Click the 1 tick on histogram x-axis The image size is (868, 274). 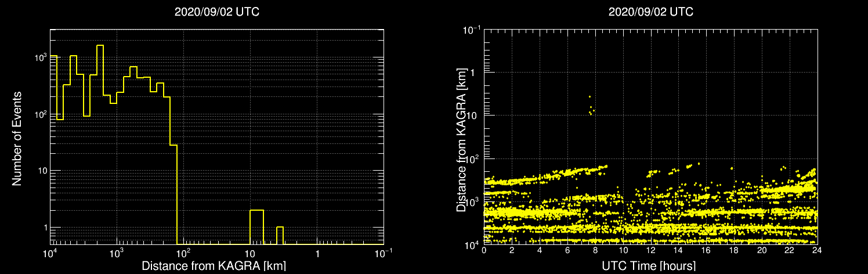point(317,254)
